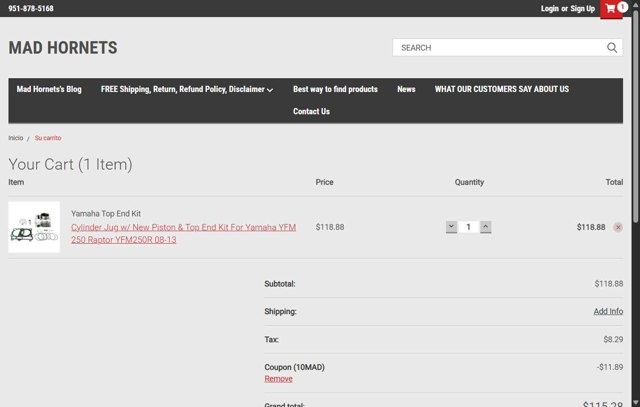Click the coupon discount -$11.89

click(x=610, y=367)
